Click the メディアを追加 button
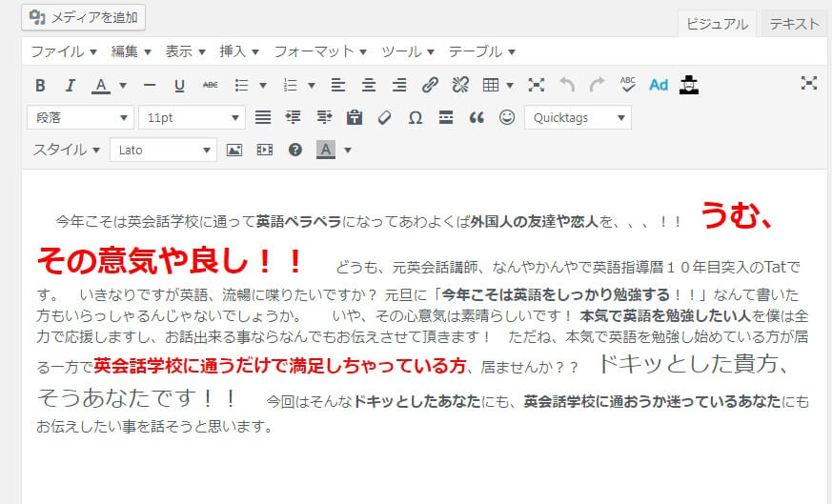 pos(84,16)
